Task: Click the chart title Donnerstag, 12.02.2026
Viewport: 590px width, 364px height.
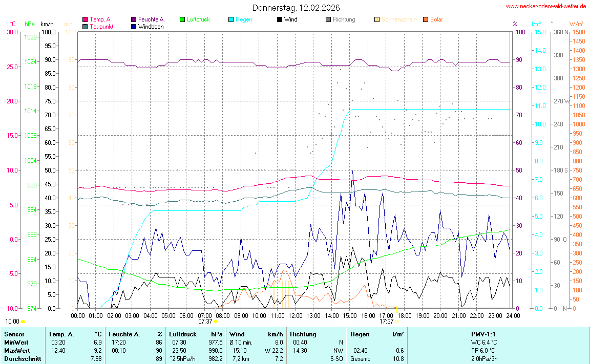Action: pyautogui.click(x=296, y=8)
